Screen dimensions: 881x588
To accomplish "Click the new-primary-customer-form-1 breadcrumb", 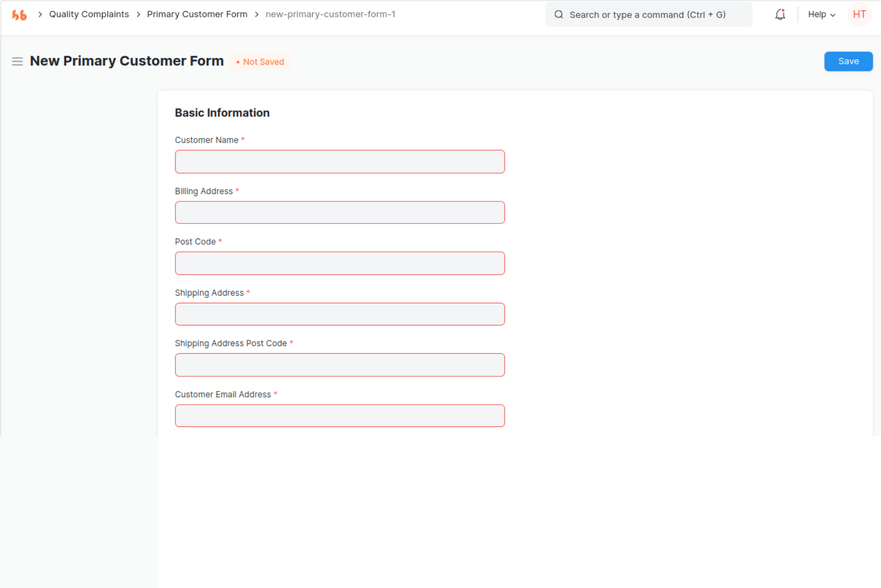I will coord(330,15).
